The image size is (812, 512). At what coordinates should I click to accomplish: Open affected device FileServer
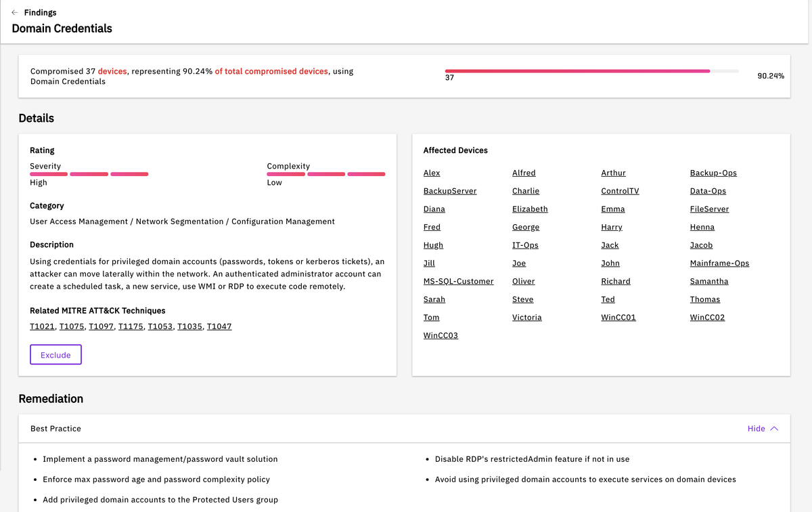pos(709,209)
